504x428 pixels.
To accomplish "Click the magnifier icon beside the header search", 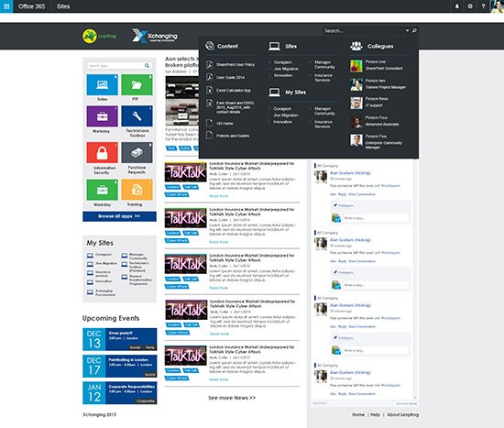I will [414, 30].
